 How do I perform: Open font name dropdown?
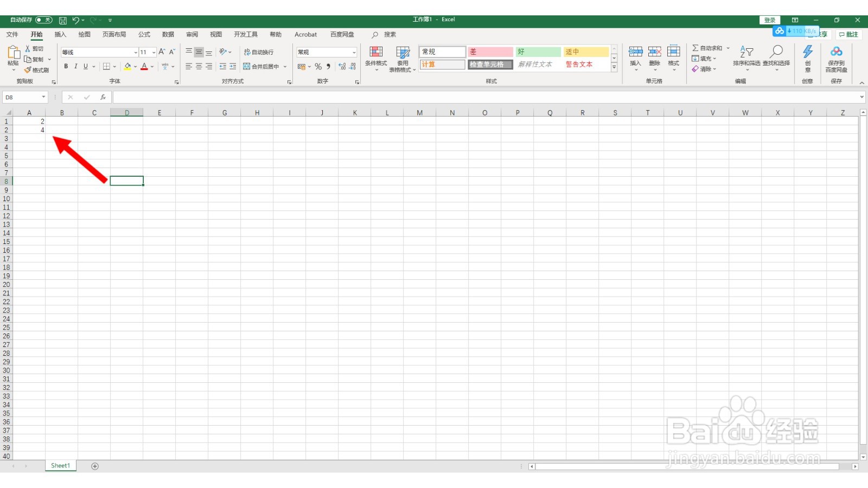[x=136, y=52]
